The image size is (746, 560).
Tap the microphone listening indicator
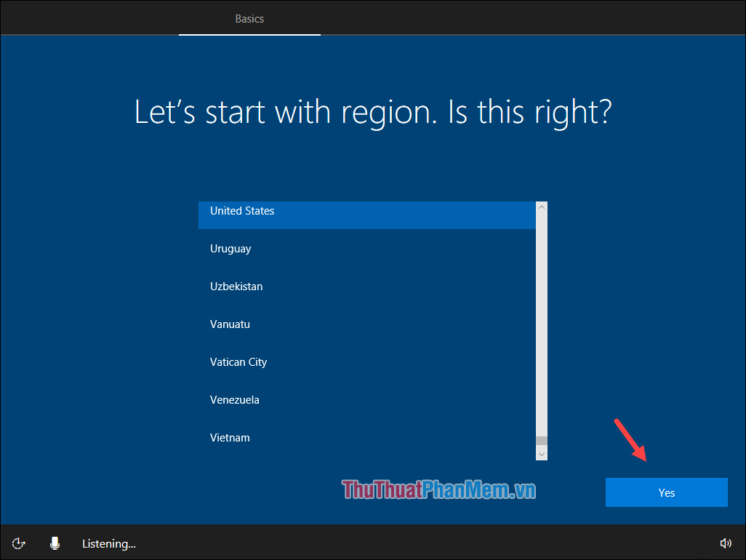click(55, 543)
